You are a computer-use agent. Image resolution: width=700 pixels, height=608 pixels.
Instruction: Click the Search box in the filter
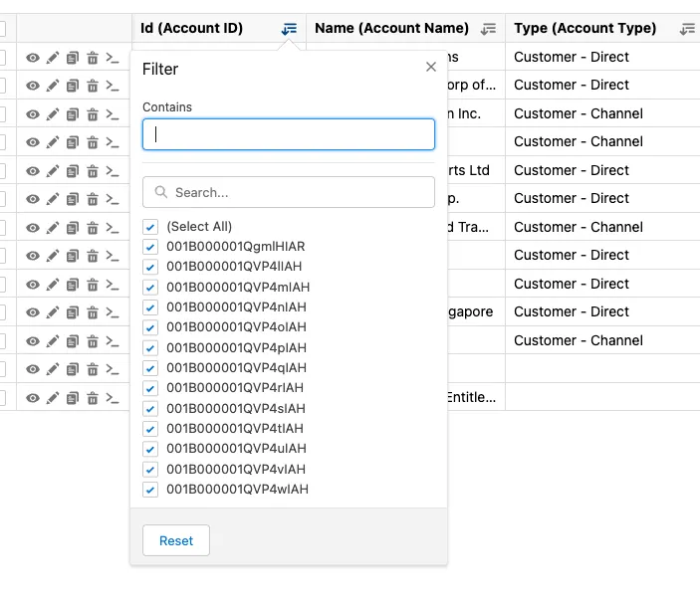pyautogui.click(x=289, y=192)
